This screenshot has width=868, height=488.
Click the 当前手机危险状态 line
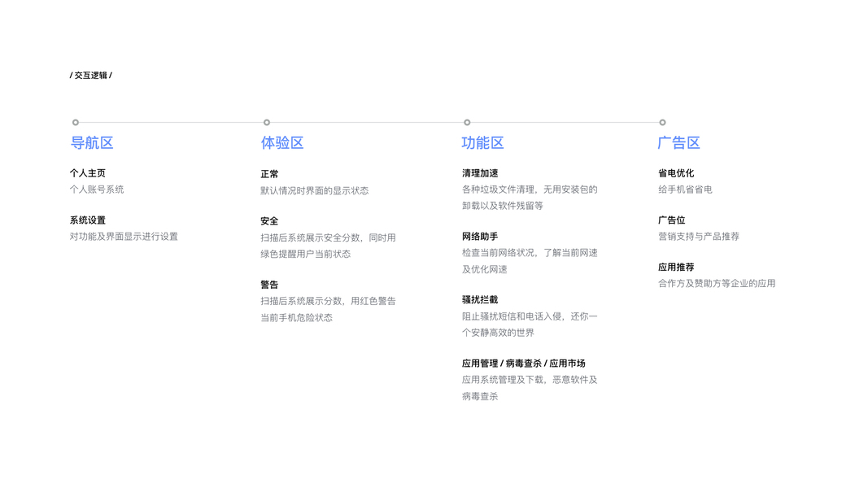point(297,317)
